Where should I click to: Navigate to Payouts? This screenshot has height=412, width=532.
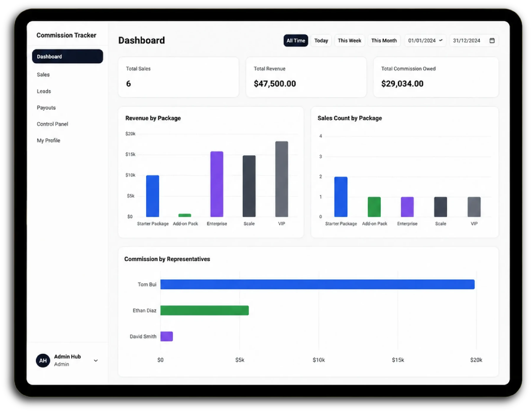pos(46,108)
